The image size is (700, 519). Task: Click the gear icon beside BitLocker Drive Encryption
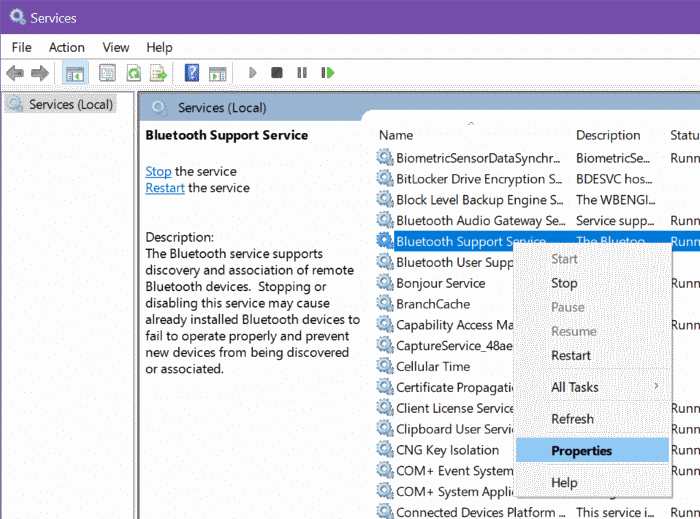pyautogui.click(x=384, y=178)
